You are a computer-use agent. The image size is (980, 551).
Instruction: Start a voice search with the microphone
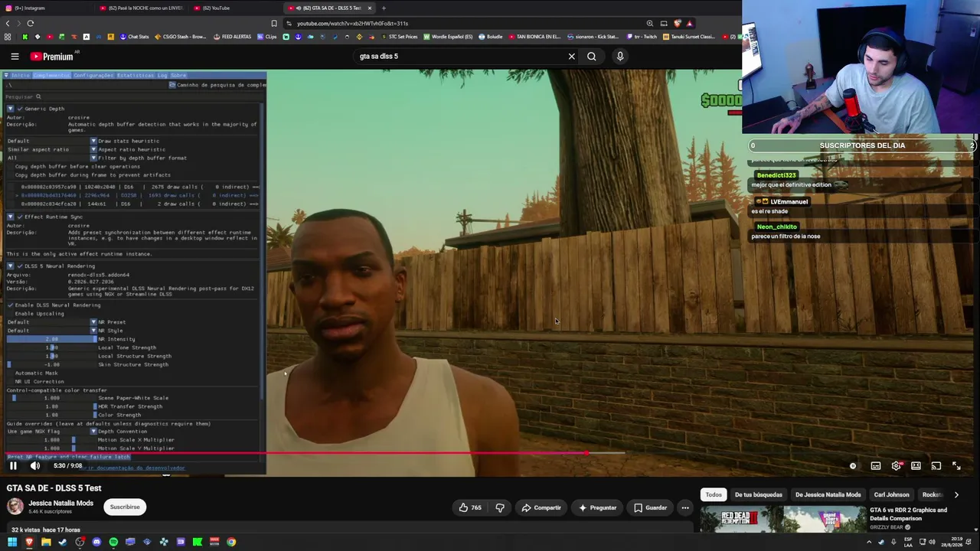click(x=620, y=56)
